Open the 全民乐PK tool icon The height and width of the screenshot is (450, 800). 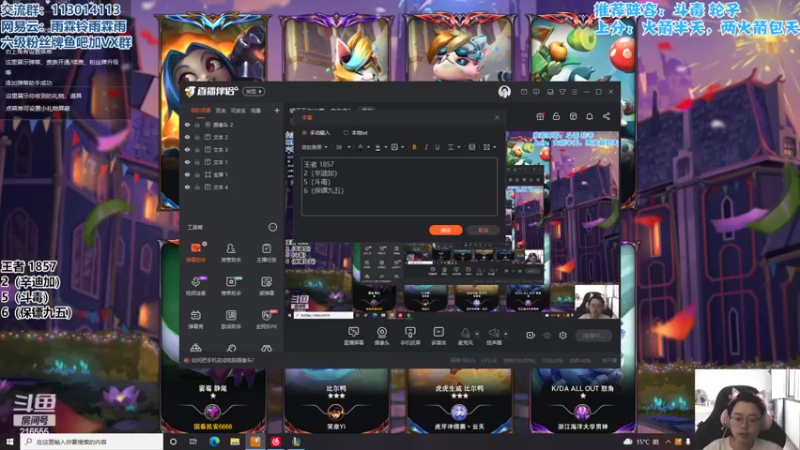tap(266, 319)
